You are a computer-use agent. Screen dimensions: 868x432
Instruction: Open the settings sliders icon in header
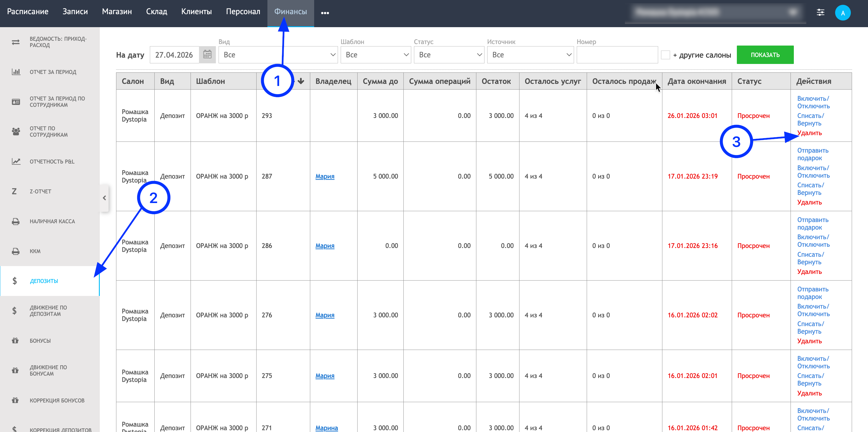tap(820, 13)
